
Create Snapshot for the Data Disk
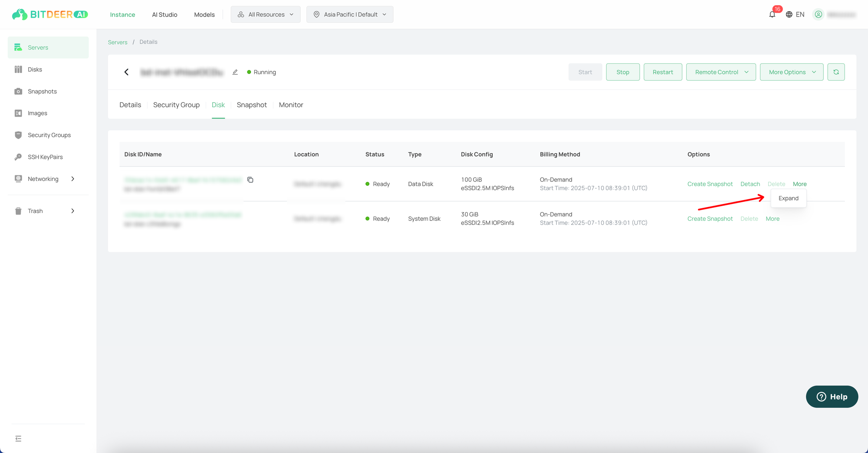tap(710, 184)
